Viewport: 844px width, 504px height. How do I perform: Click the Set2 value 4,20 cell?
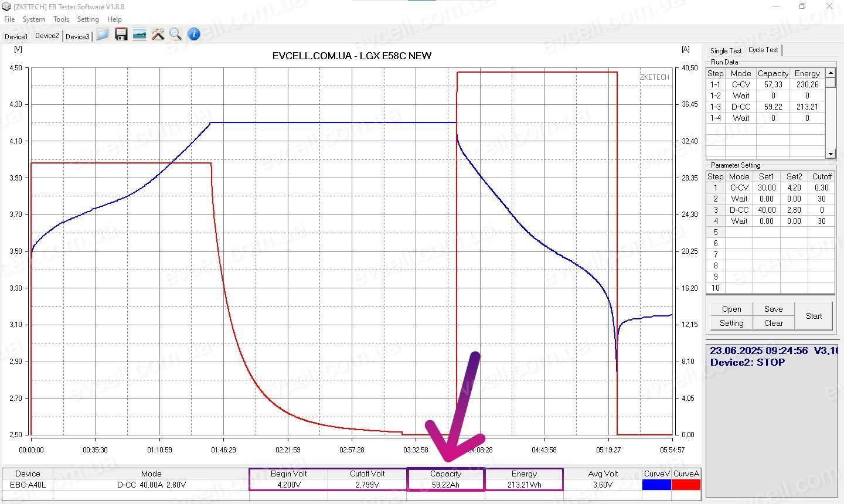click(794, 188)
